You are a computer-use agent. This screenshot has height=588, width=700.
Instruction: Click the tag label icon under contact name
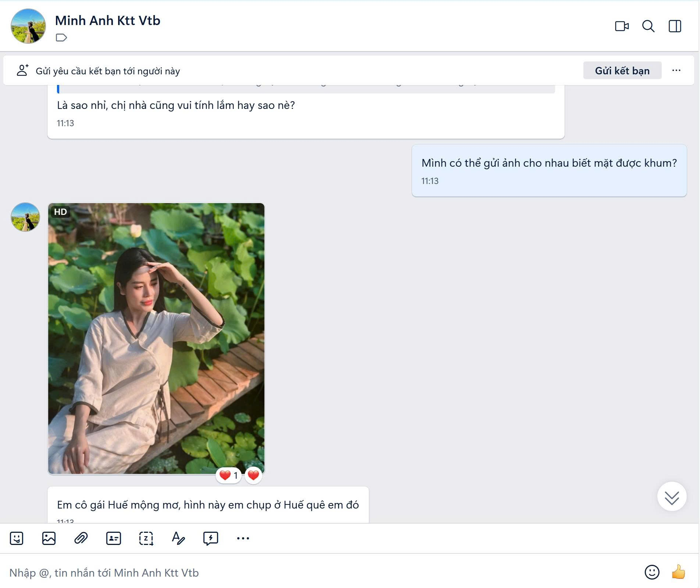tap(61, 38)
